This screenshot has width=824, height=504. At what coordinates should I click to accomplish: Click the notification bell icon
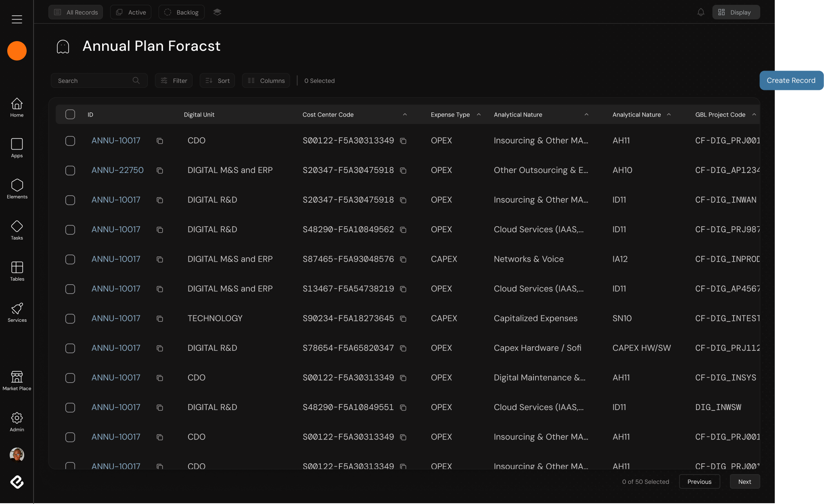(x=701, y=12)
